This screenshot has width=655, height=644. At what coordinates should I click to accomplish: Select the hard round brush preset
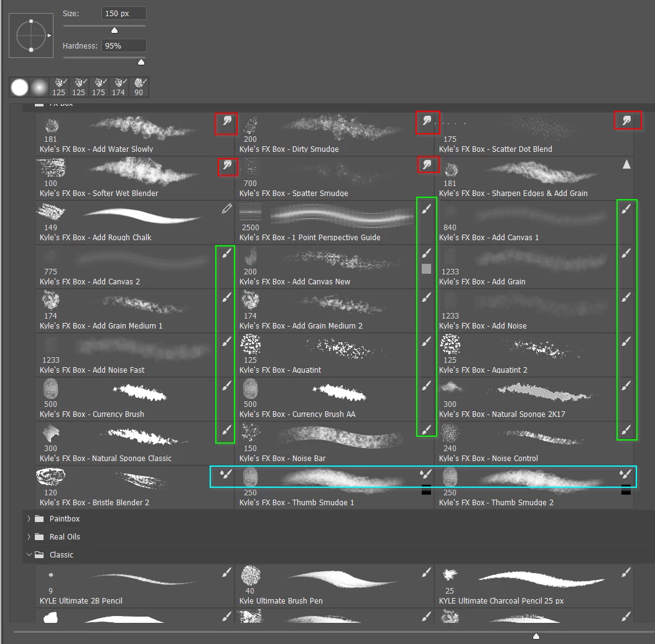(x=20, y=87)
